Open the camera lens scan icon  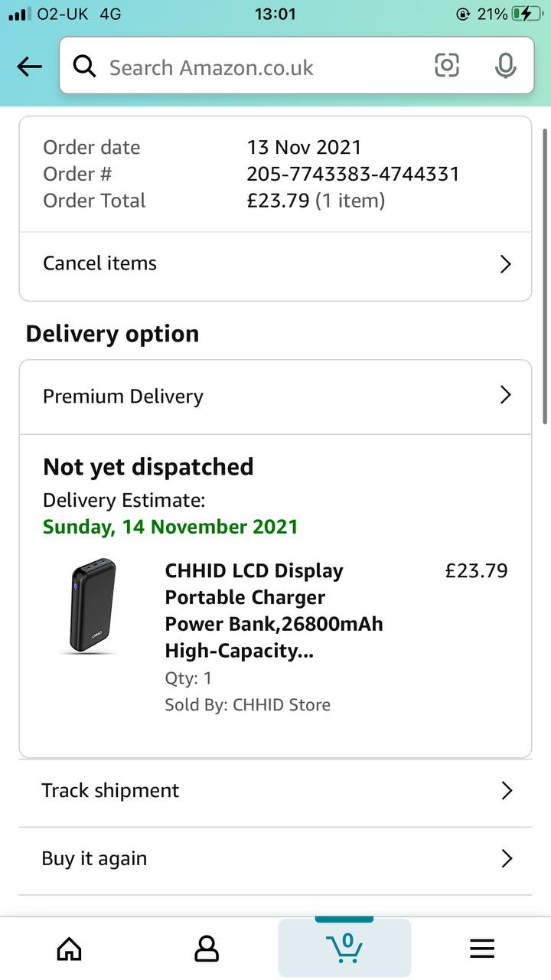tap(447, 66)
